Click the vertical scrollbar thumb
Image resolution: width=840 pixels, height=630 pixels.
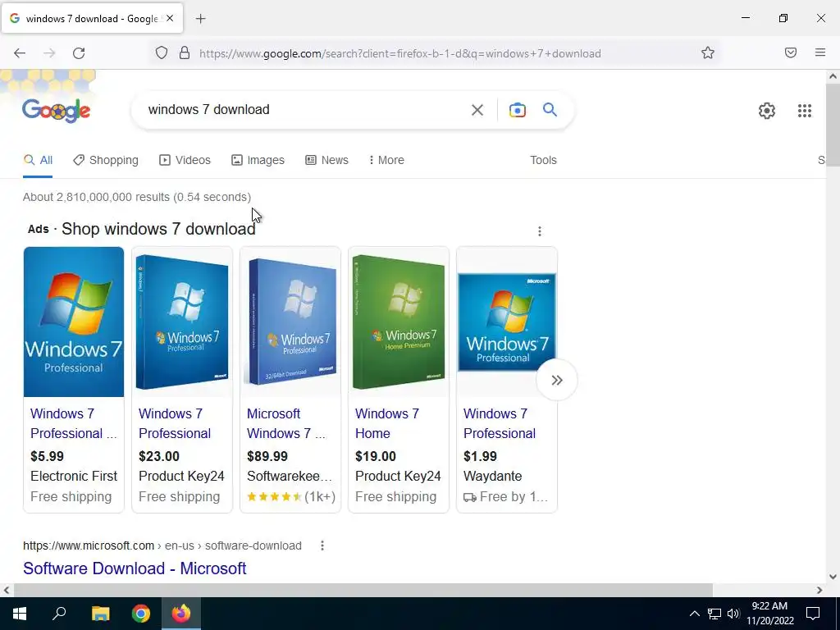pos(833,126)
